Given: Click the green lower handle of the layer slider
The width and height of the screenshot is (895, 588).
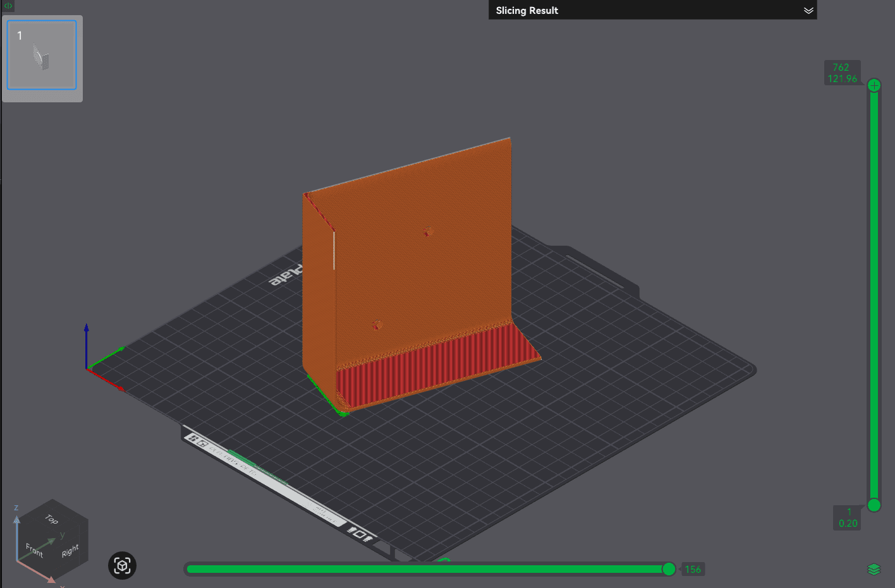Looking at the screenshot, I should click(x=874, y=505).
